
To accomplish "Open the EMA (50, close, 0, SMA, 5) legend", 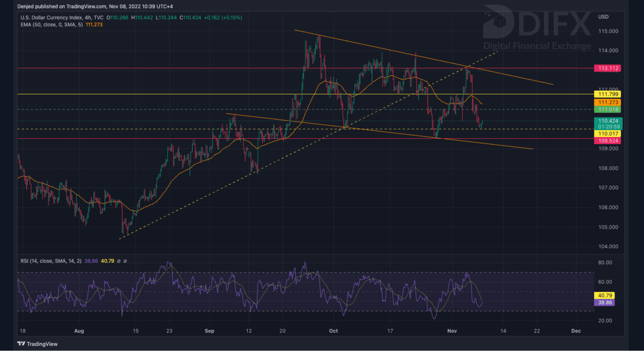I will (x=52, y=25).
